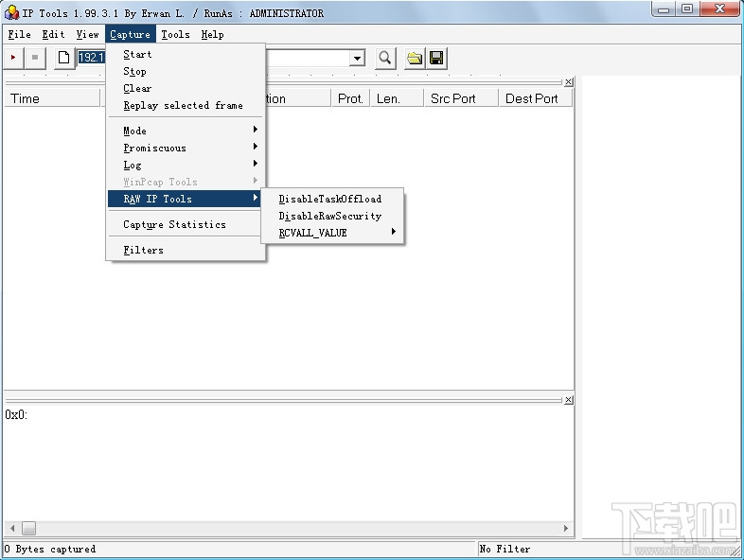
Task: Click the horizontal scrollbar left arrow
Action: coord(12,528)
